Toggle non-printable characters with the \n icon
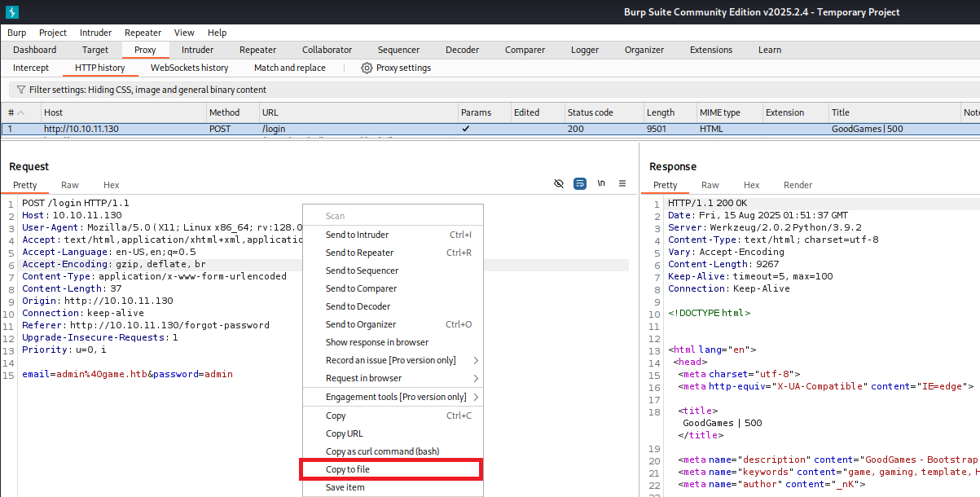Screen dimensions: 980x497 coord(601,184)
